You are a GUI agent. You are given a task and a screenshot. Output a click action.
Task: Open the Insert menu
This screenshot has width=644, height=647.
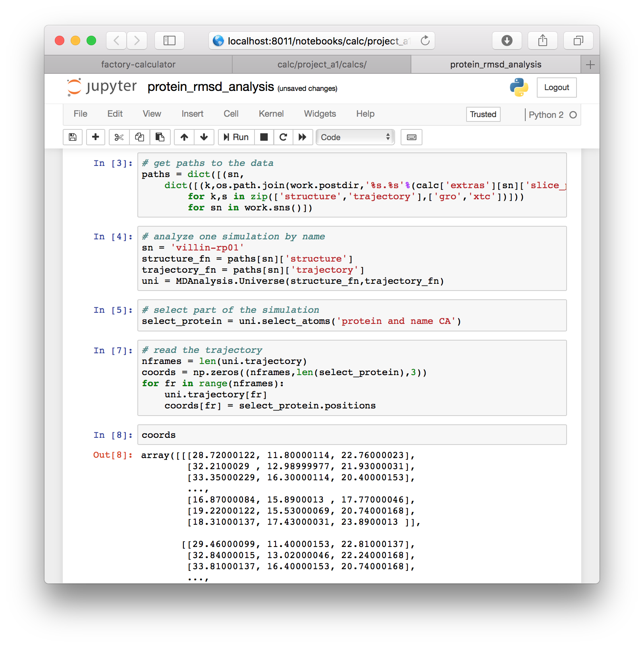coord(192,114)
